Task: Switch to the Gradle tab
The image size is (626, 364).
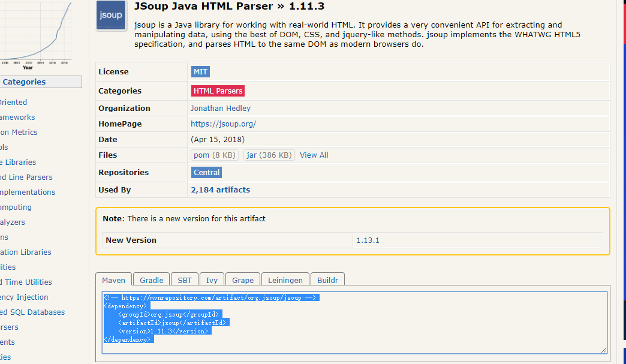Action: pyautogui.click(x=151, y=280)
